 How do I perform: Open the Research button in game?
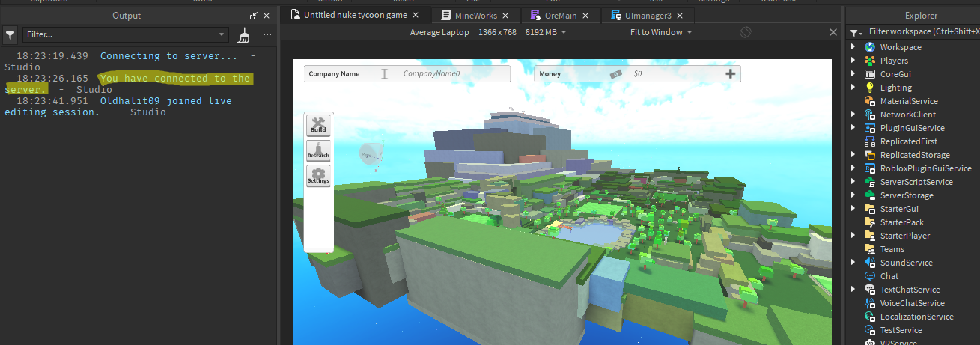point(318,150)
